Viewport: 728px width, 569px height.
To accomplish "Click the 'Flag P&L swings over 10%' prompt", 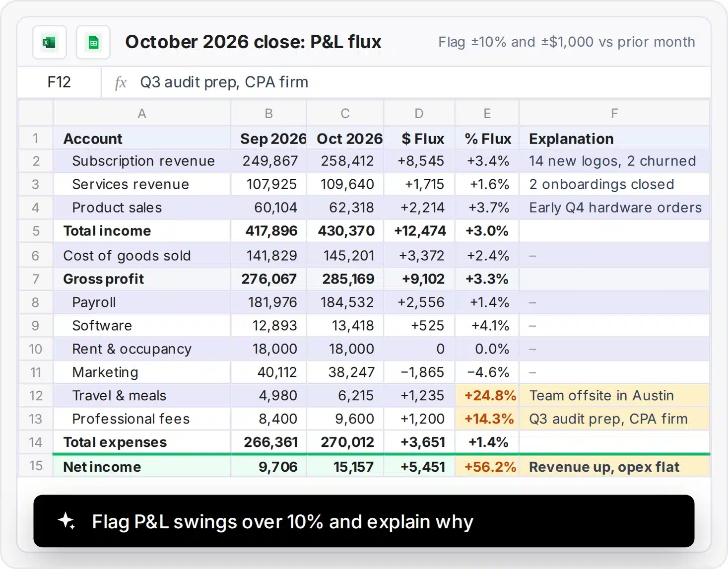I will [x=364, y=521].
